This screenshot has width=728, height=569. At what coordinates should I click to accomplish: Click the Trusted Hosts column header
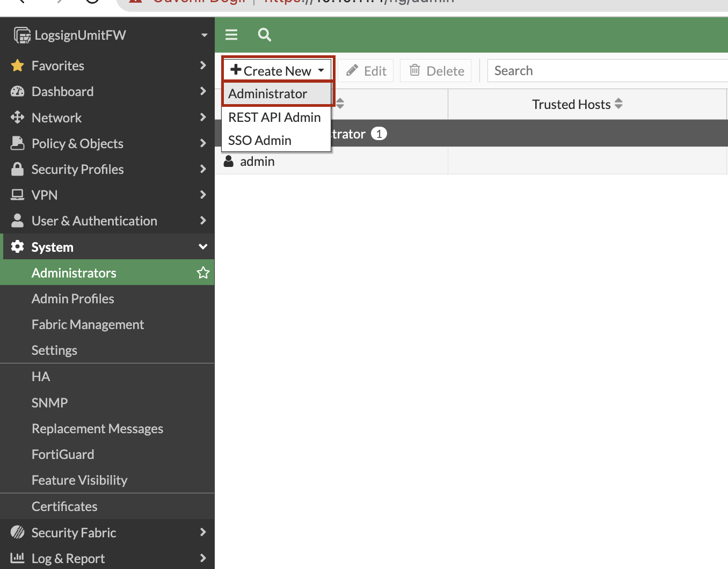click(587, 104)
